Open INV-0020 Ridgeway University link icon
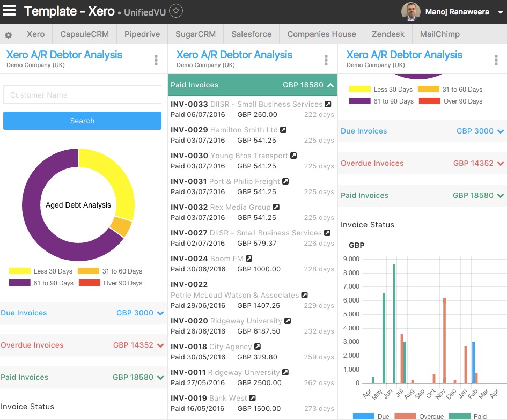Image resolution: width=507 pixels, height=420 pixels. [288, 321]
